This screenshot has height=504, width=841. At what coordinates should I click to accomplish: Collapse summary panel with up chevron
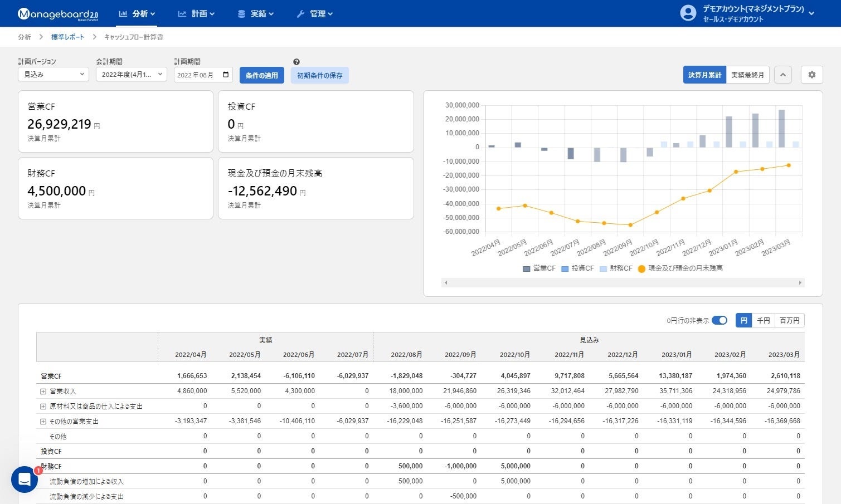point(782,75)
